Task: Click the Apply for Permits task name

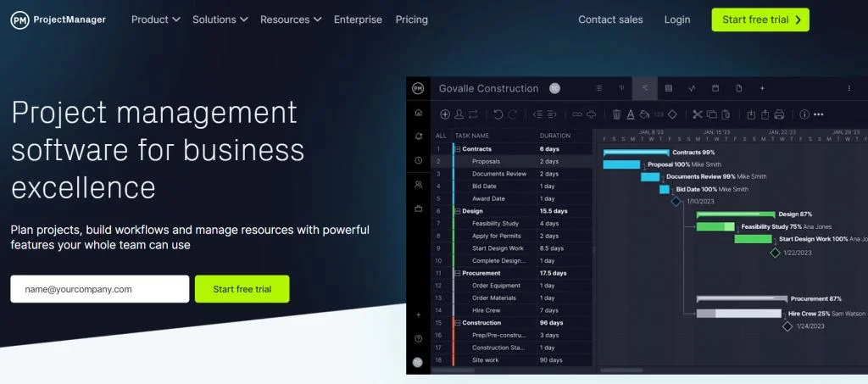Action: 496,236
